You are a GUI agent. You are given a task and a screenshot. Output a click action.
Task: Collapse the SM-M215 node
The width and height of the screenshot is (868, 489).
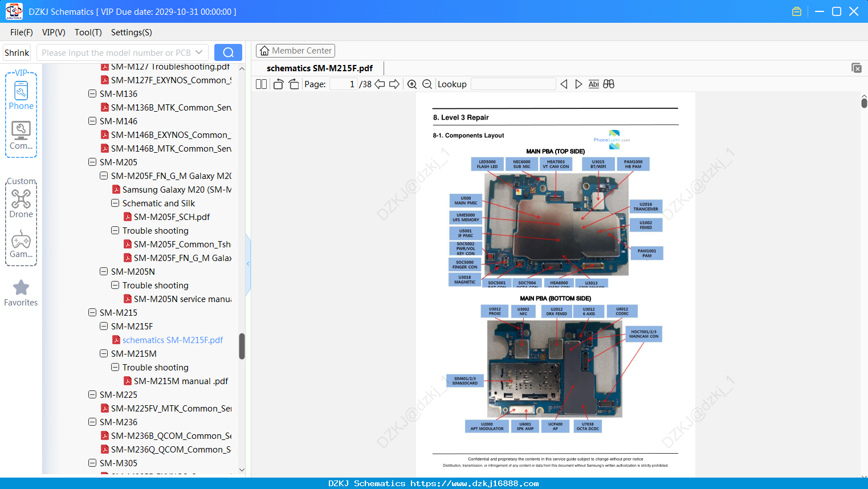92,312
